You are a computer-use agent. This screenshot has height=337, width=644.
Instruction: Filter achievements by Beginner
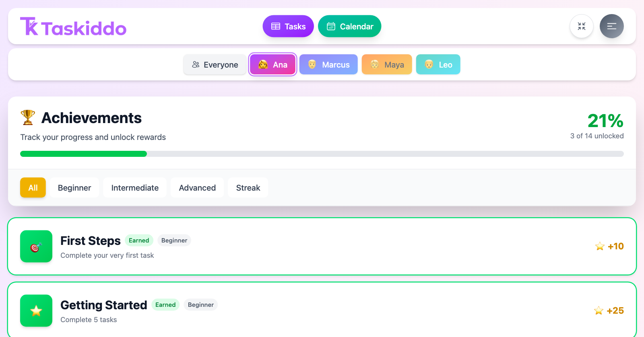coord(74,187)
